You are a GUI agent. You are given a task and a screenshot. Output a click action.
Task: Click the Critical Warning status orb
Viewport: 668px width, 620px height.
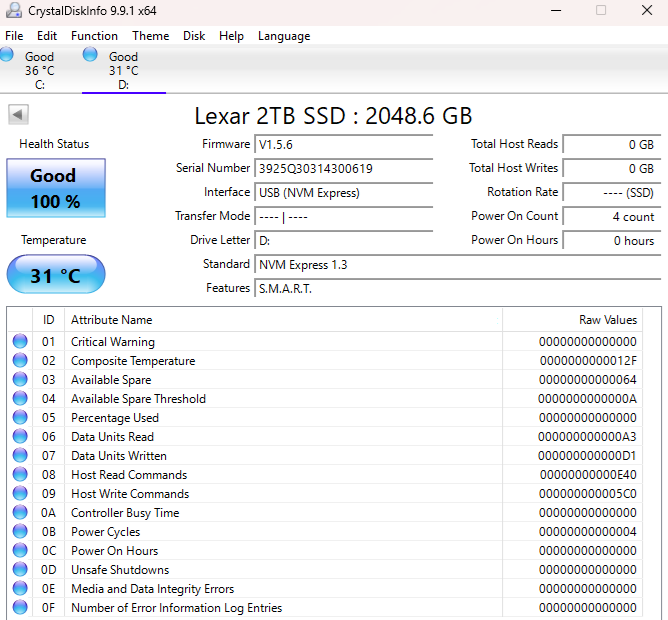[20, 341]
